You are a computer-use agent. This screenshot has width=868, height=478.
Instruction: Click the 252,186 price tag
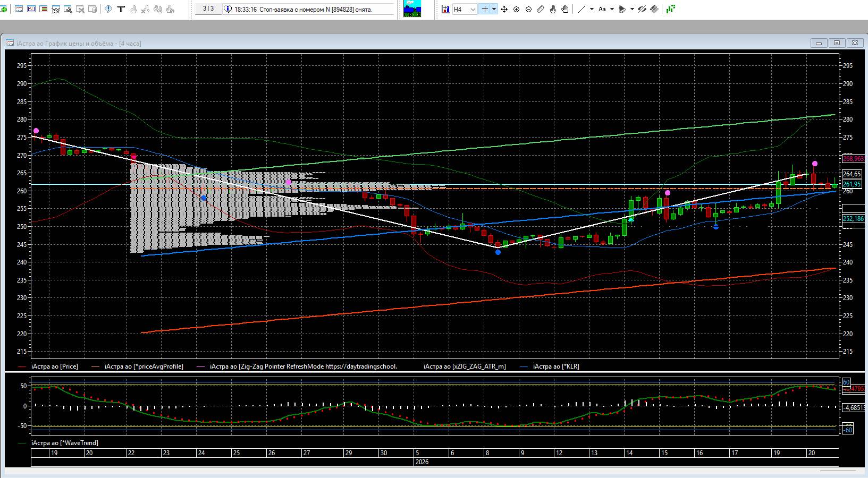[x=853, y=219]
